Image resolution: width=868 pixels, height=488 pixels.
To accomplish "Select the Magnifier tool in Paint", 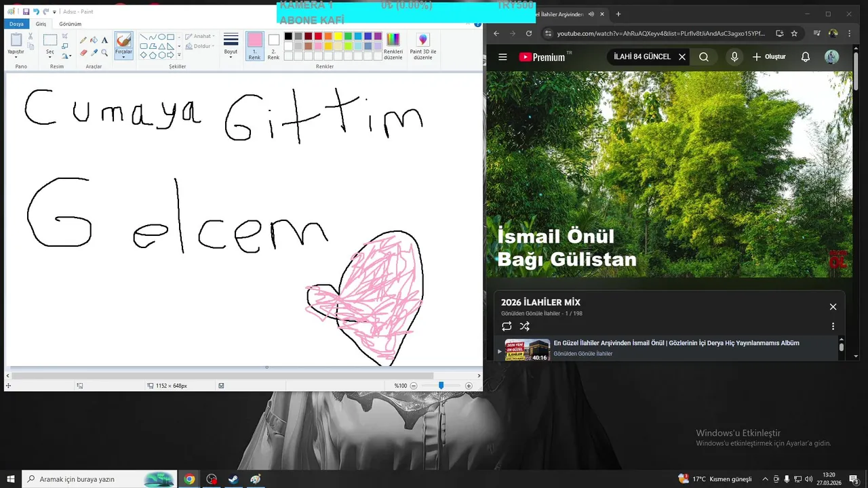I will 104,52.
